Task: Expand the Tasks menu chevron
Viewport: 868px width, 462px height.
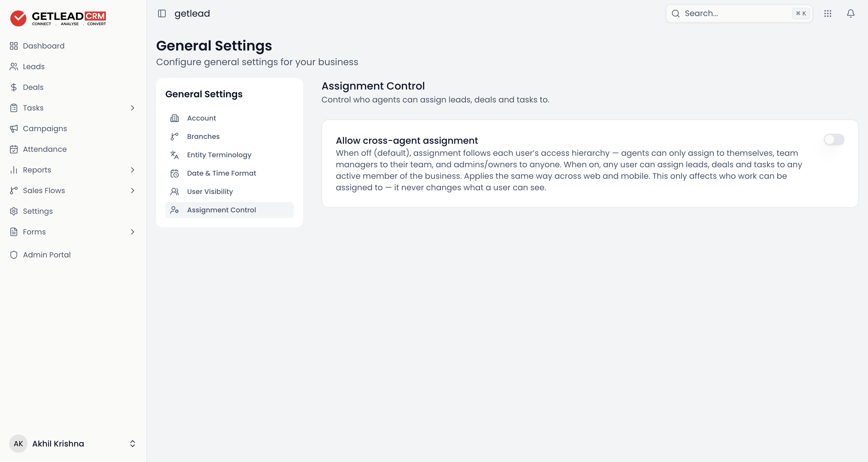Action: (132, 108)
